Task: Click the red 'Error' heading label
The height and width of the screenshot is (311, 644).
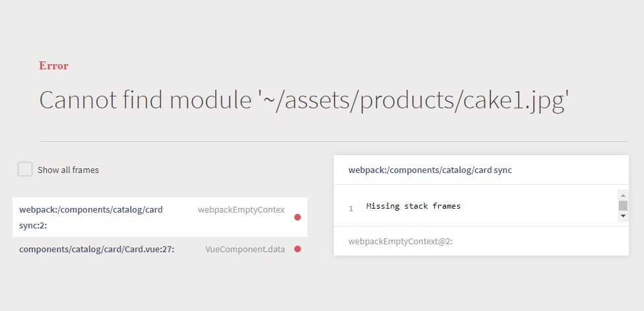Action: click(x=54, y=66)
